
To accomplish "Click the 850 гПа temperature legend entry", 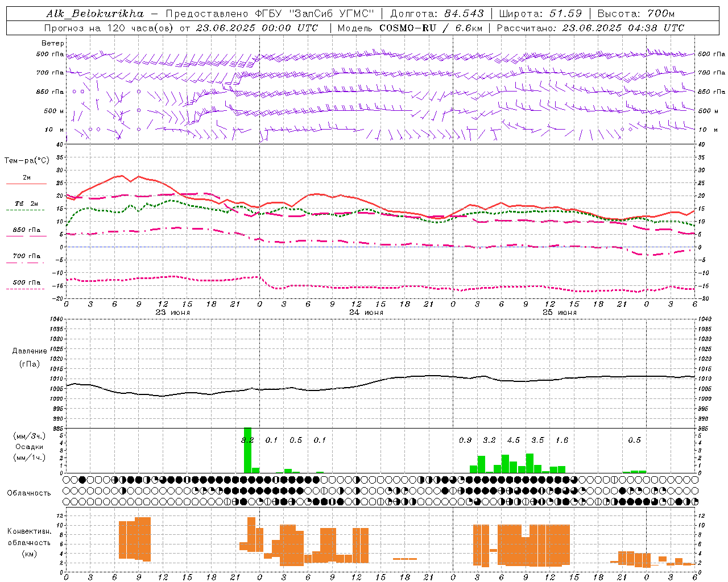I will (x=26, y=230).
